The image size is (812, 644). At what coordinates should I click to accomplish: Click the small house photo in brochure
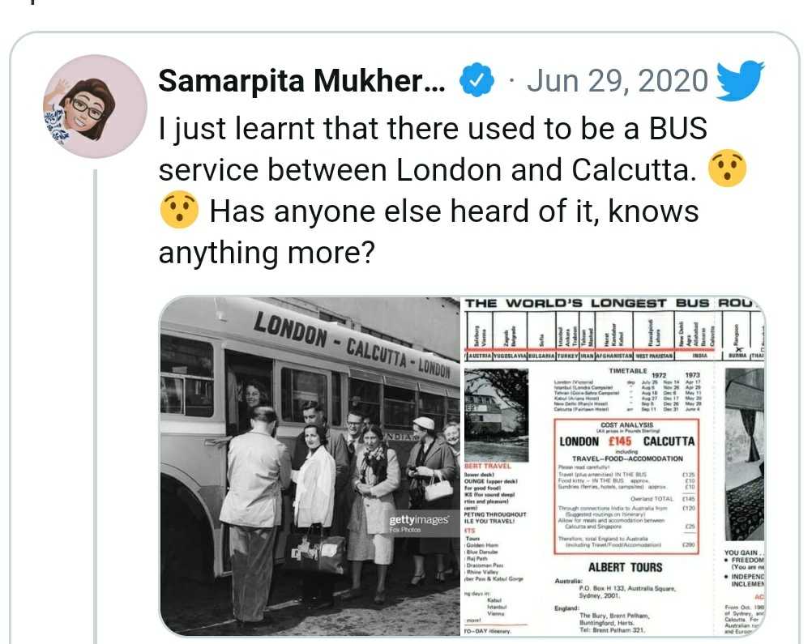pos(497,415)
